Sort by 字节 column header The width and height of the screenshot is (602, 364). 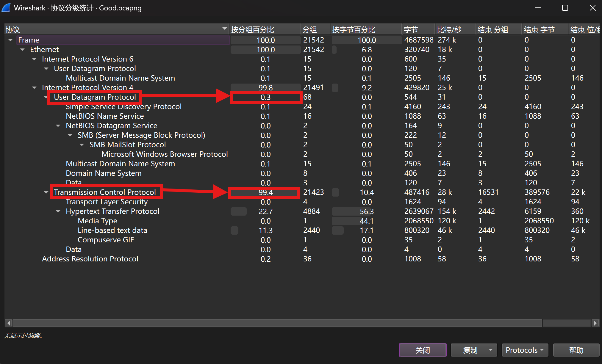[x=418, y=29]
